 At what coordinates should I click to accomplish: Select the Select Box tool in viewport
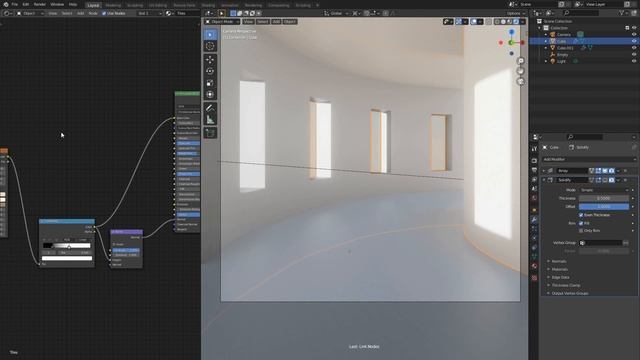210,35
